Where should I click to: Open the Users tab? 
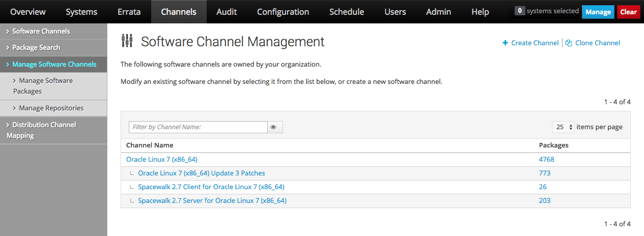click(395, 12)
